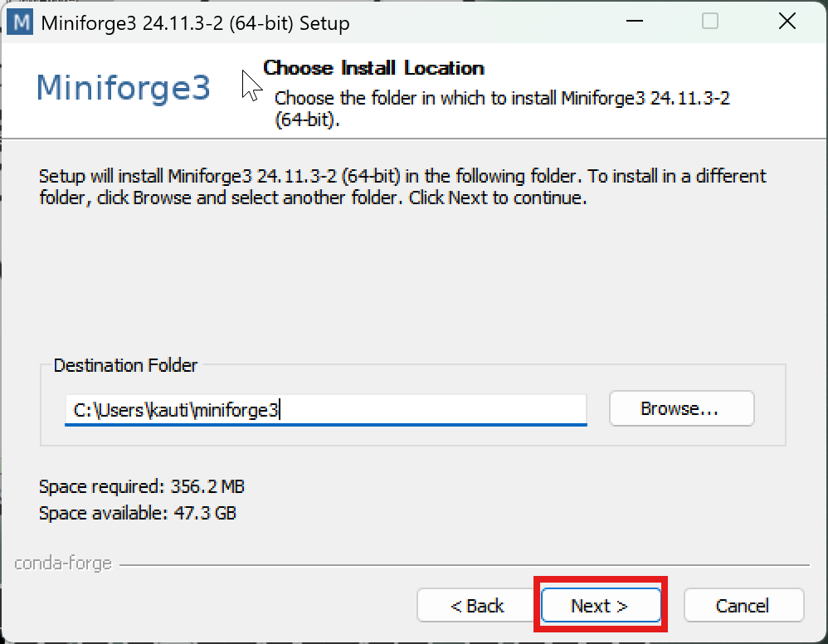Cancel the Miniforge3 setup
Image resolution: width=828 pixels, height=644 pixels.
(743, 606)
